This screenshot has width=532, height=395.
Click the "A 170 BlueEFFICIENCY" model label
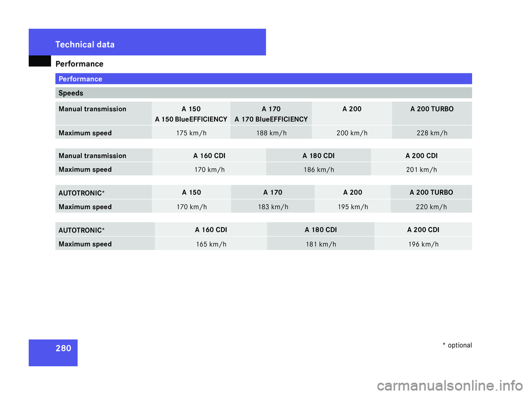coord(271,119)
